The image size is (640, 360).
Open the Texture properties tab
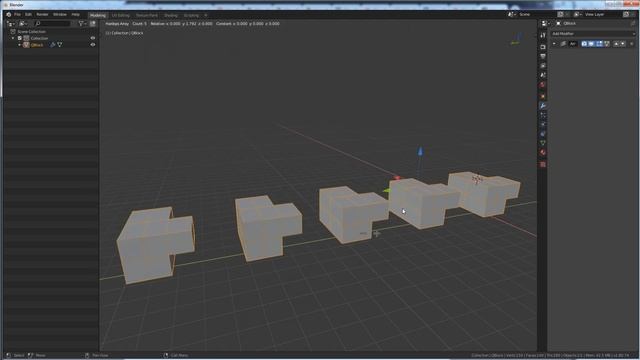(543, 164)
